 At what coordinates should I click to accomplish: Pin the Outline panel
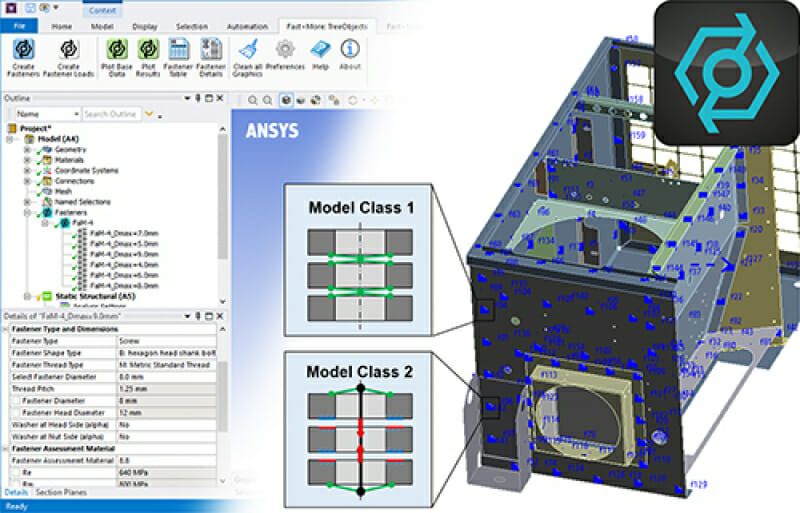(198, 98)
